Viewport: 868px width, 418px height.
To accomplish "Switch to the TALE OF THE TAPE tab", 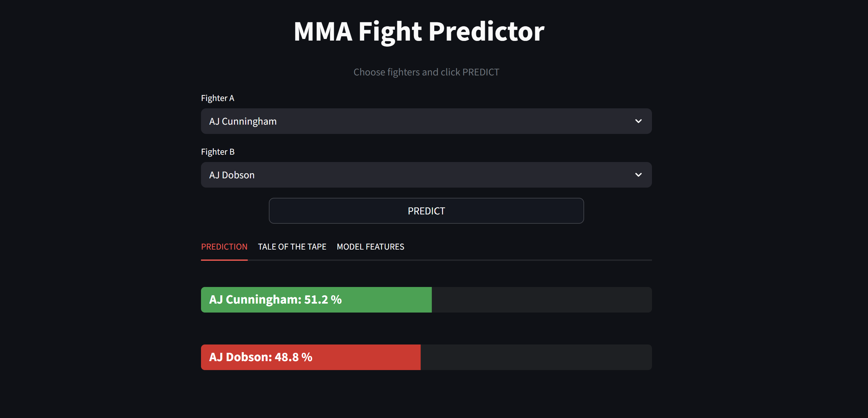I will (x=292, y=247).
